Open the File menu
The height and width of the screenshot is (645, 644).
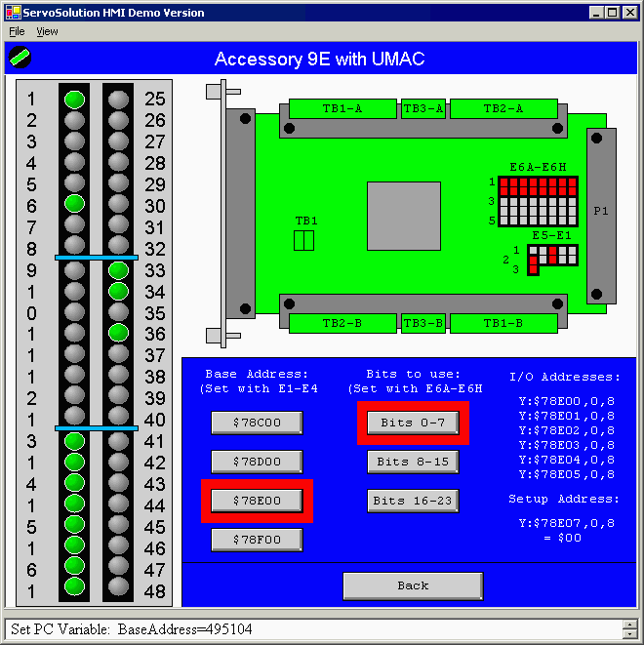(x=18, y=31)
